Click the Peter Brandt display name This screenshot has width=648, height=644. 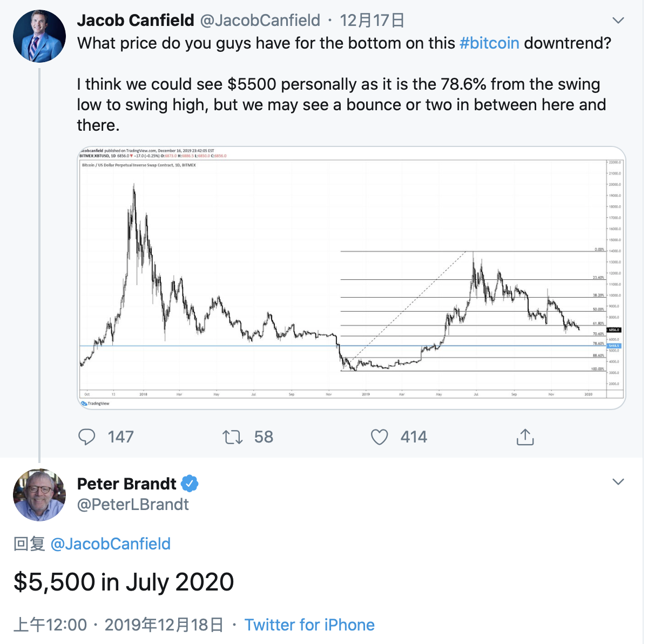click(x=127, y=484)
